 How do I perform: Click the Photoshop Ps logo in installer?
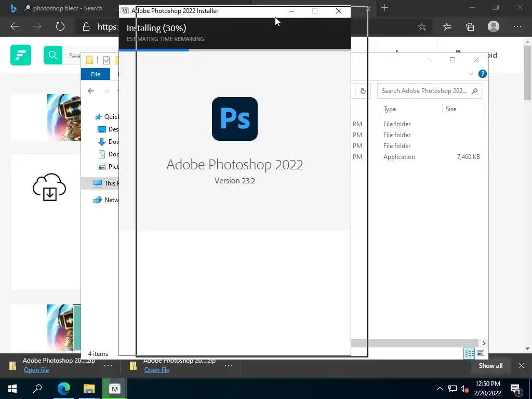tap(235, 119)
